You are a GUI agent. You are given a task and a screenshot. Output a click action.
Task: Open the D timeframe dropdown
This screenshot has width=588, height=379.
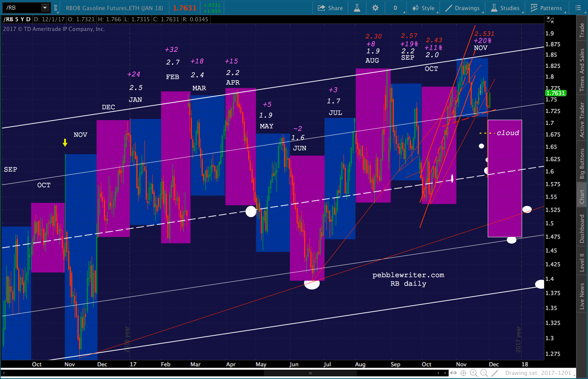point(395,8)
